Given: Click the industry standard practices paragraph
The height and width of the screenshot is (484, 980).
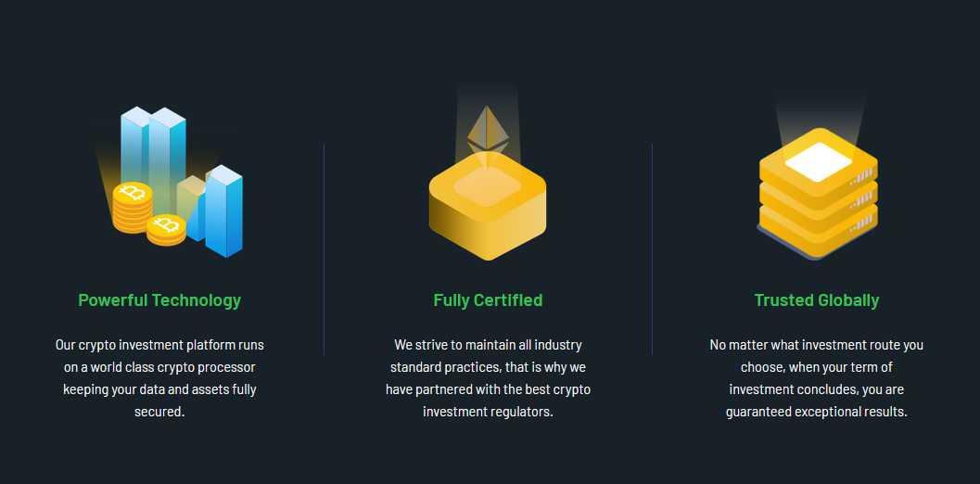Looking at the screenshot, I should point(488,378).
